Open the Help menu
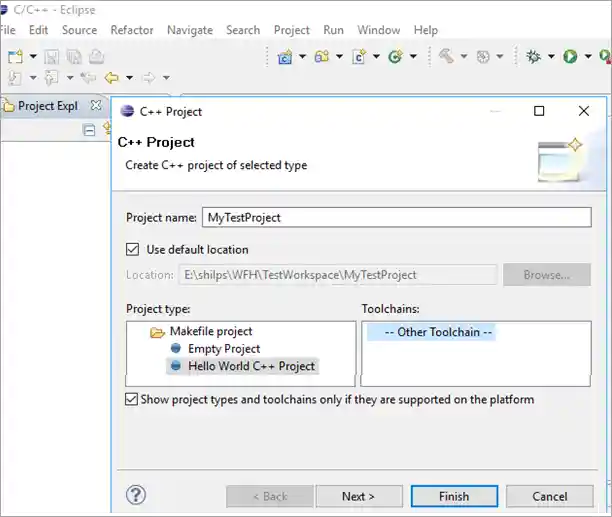 pos(426,30)
